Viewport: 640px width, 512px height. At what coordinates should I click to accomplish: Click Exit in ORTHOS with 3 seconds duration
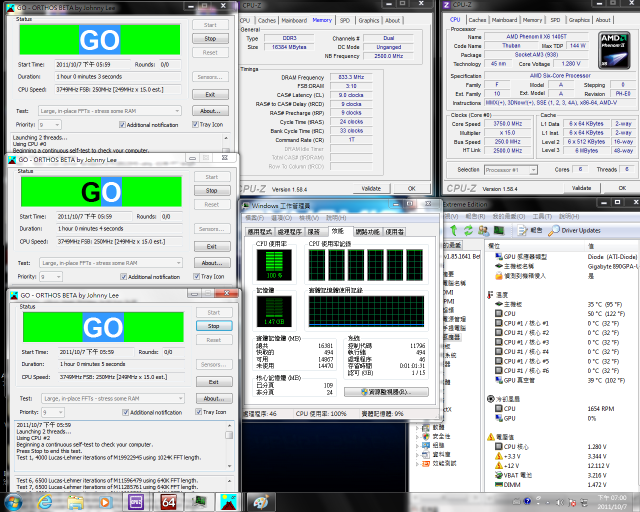pos(210,94)
